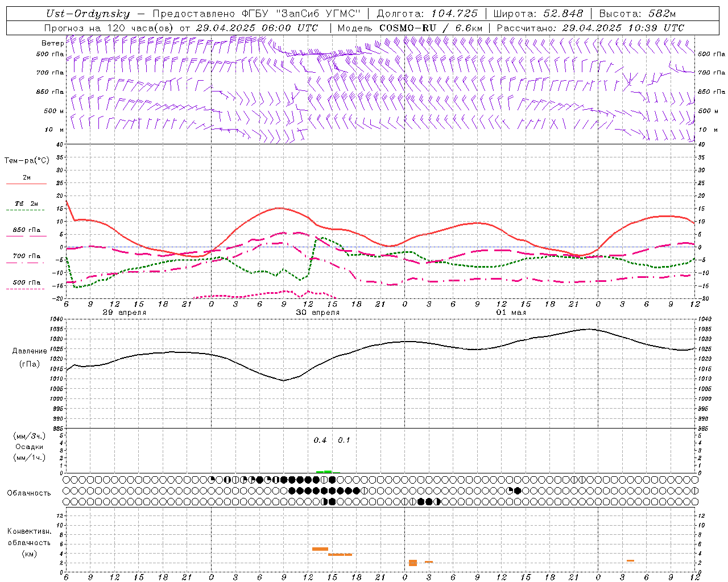Click the date label 01 мая

511,313
